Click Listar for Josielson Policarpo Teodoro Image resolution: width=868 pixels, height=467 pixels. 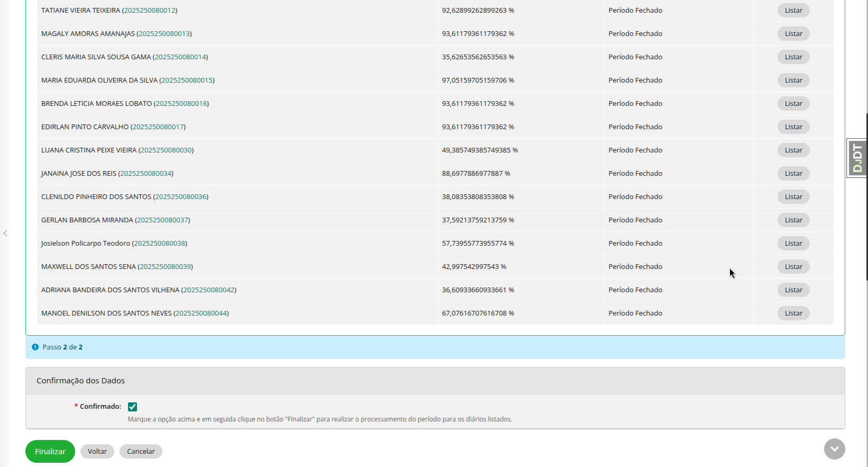[x=793, y=243]
